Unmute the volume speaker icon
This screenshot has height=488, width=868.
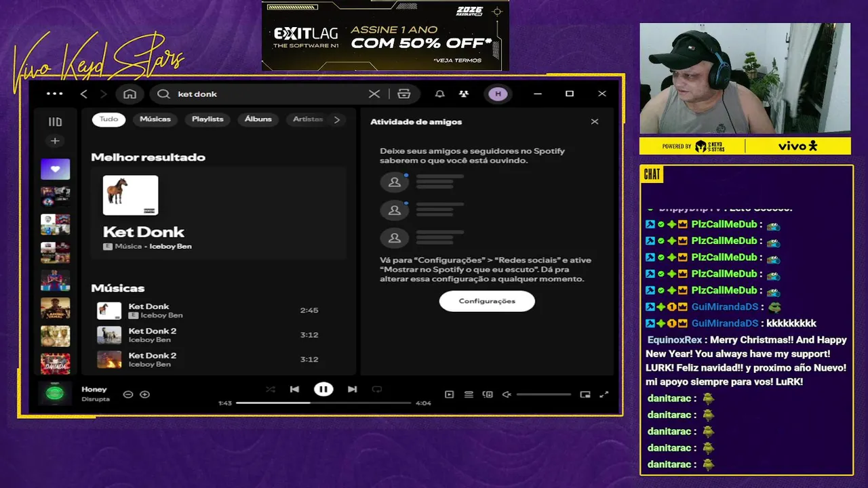click(506, 394)
